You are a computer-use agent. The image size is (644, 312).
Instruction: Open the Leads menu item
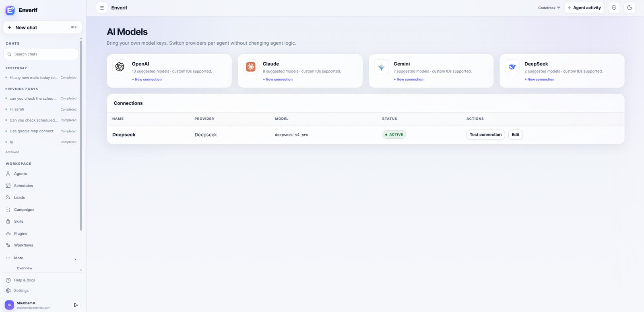[x=19, y=197]
